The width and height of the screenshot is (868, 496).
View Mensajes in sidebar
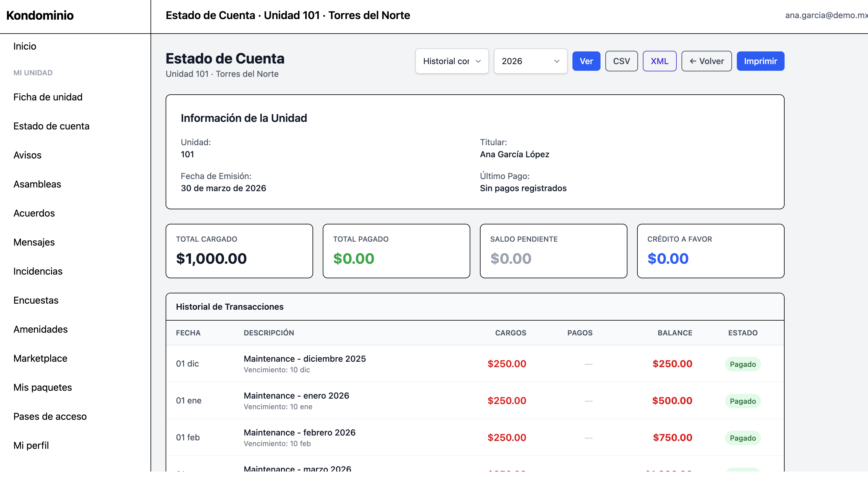[34, 242]
